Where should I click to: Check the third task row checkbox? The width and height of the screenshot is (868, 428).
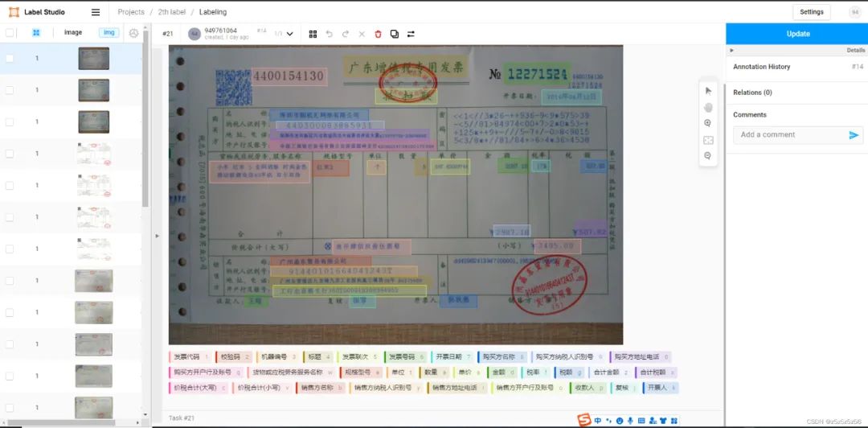pos(10,121)
